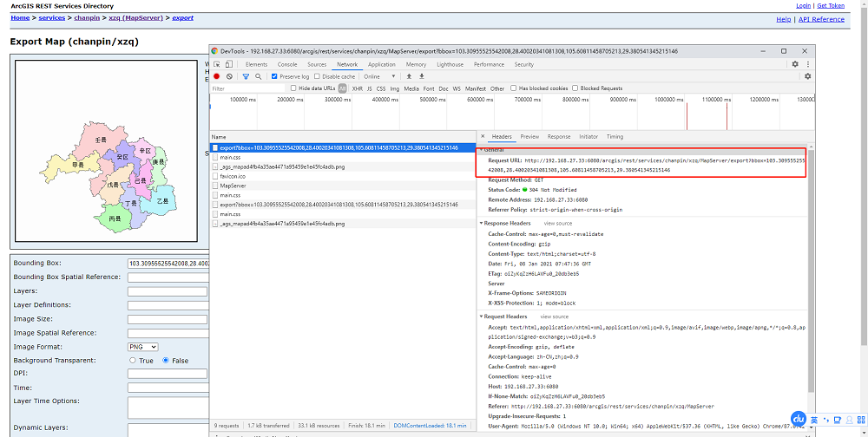
Task: Select the inspect element picker icon
Action: [x=218, y=65]
